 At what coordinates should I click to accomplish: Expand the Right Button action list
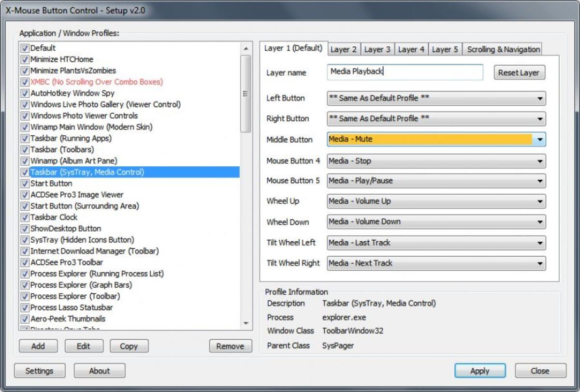[x=540, y=118]
